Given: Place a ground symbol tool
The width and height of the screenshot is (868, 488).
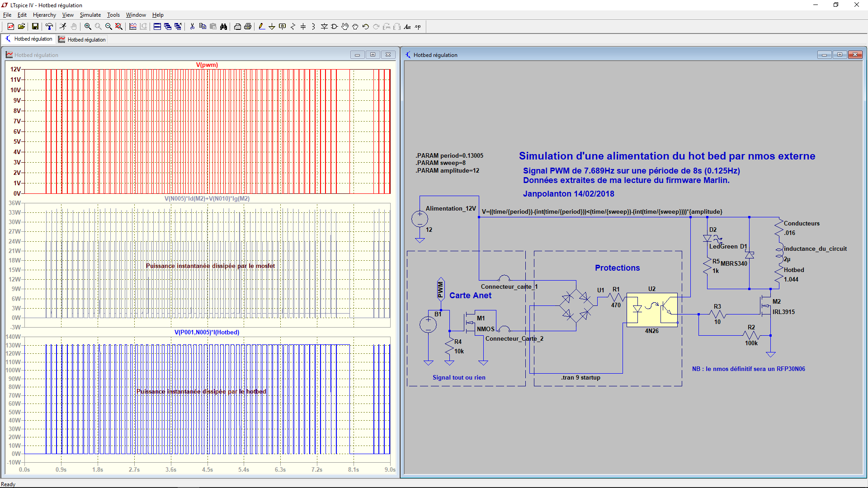Looking at the screenshot, I should pyautogui.click(x=272, y=27).
